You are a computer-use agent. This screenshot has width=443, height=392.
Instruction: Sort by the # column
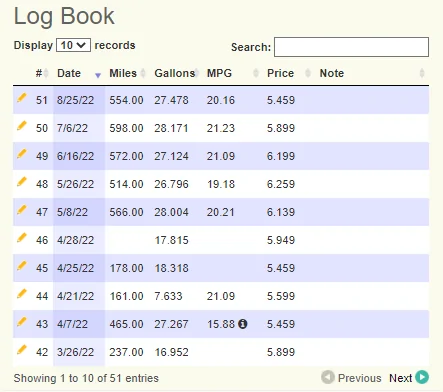pyautogui.click(x=42, y=73)
